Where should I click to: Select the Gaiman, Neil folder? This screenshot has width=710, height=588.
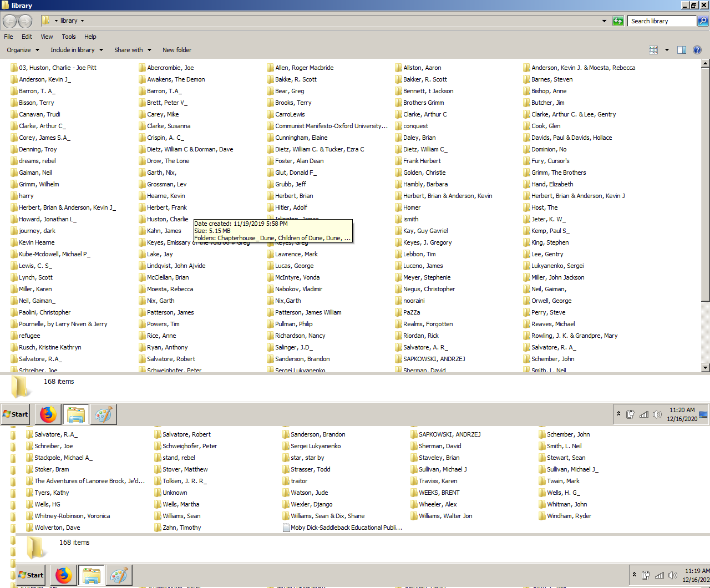coord(32,173)
